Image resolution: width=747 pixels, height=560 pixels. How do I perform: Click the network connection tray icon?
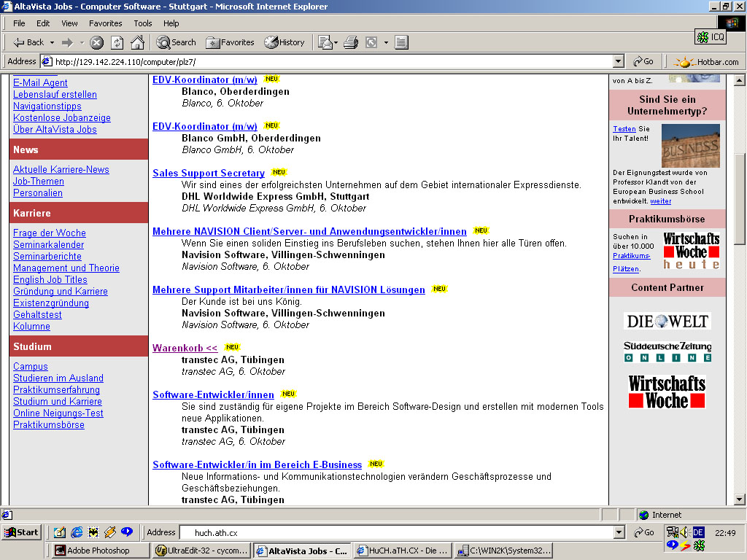[x=672, y=532]
